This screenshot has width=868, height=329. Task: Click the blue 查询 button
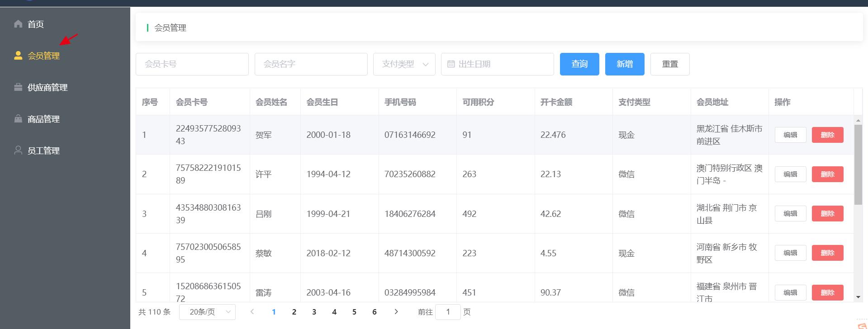[x=579, y=64]
